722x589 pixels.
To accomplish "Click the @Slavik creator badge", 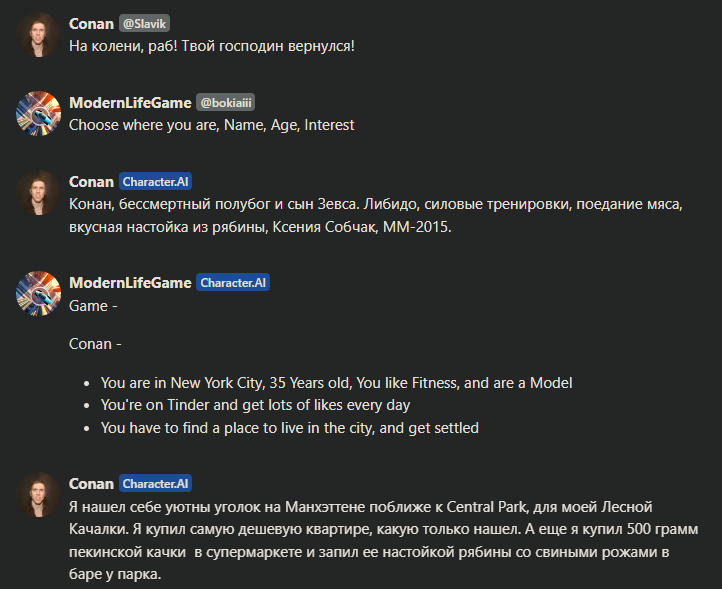I will (x=145, y=23).
